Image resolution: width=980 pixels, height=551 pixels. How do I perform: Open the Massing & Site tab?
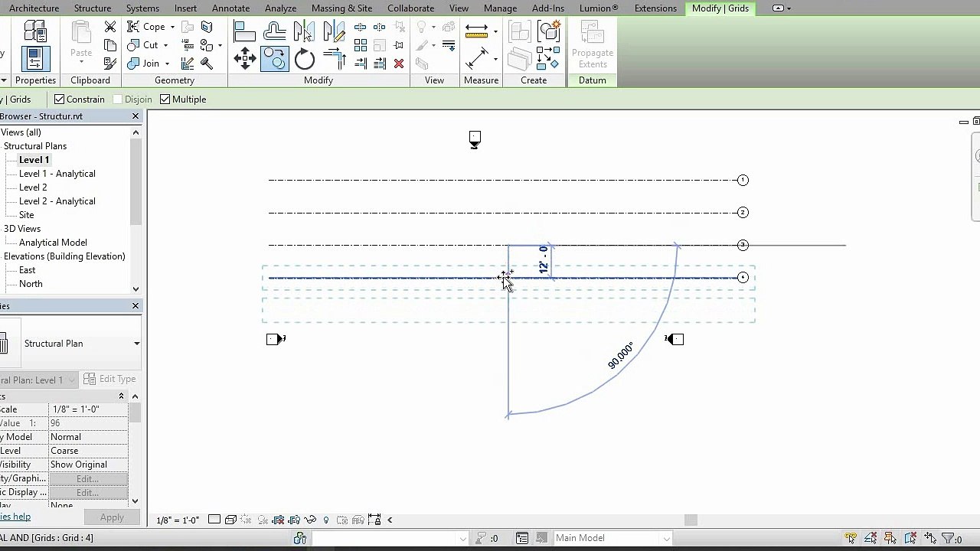341,8
